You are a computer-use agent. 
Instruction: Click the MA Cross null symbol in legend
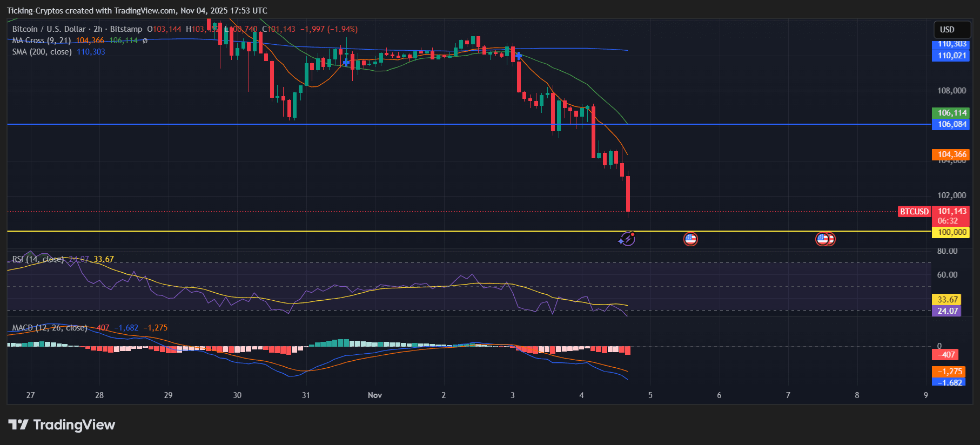point(145,41)
